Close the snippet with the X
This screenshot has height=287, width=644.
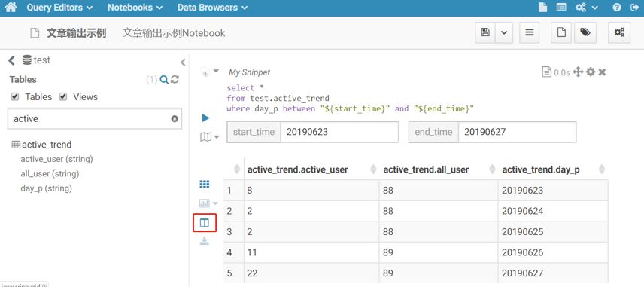click(602, 72)
